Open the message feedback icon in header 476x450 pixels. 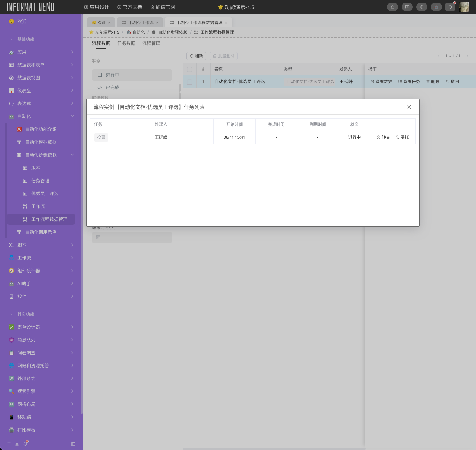[407, 7]
